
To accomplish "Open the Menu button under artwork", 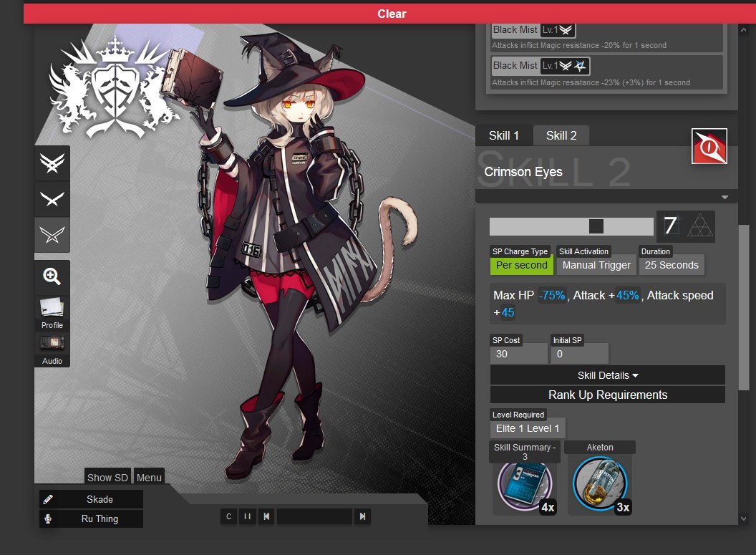I will click(149, 478).
